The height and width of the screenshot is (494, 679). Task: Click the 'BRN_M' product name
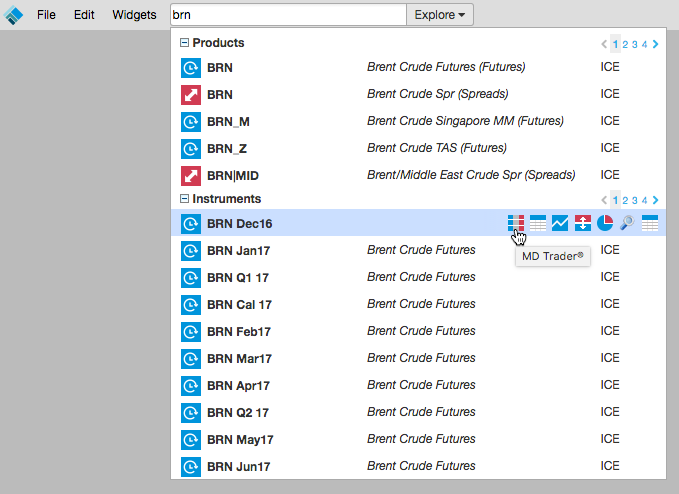pyautogui.click(x=228, y=122)
